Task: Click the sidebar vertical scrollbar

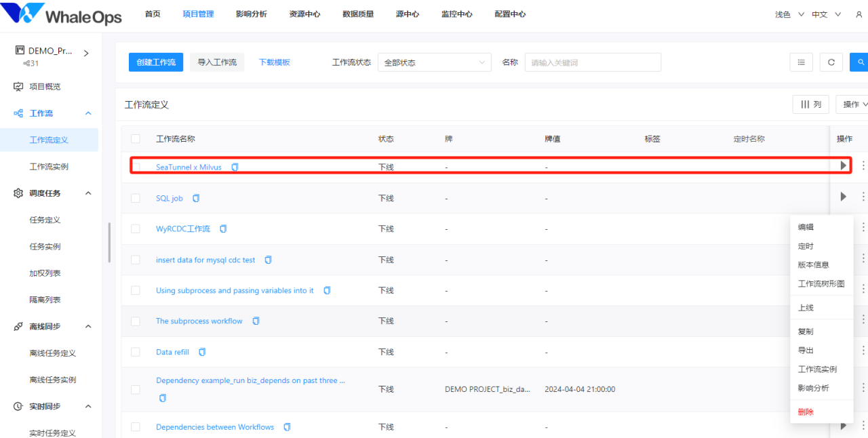Action: coord(109,242)
